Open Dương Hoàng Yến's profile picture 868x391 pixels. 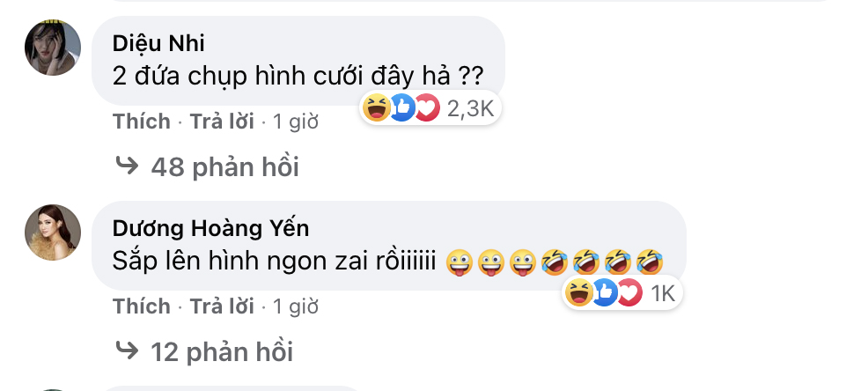(53, 232)
